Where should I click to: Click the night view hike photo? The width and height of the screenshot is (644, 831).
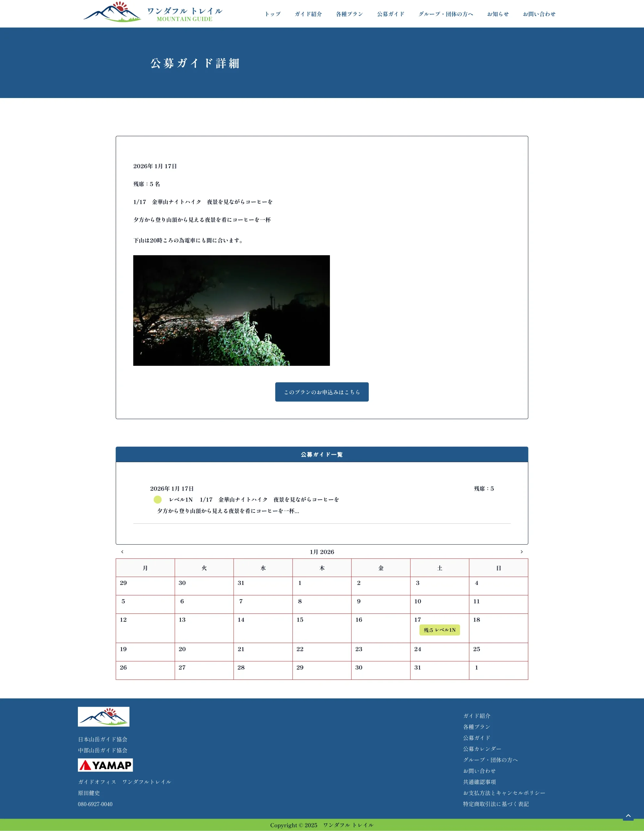[231, 310]
